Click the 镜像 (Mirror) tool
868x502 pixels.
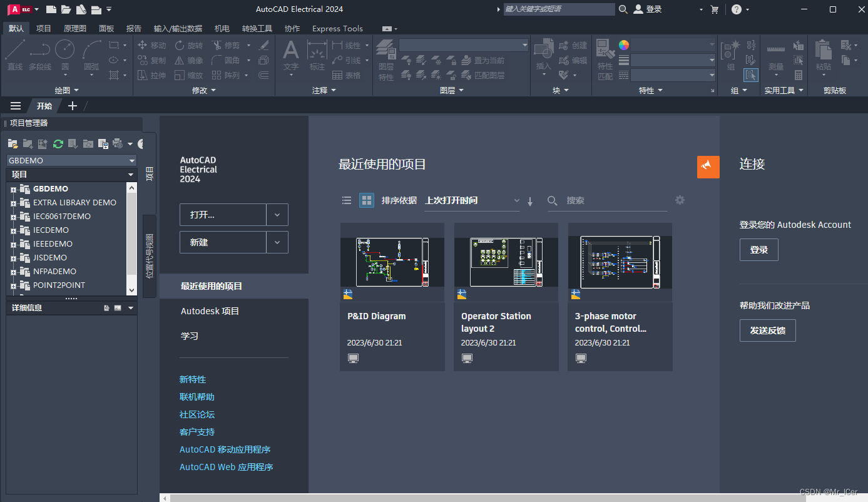click(188, 60)
